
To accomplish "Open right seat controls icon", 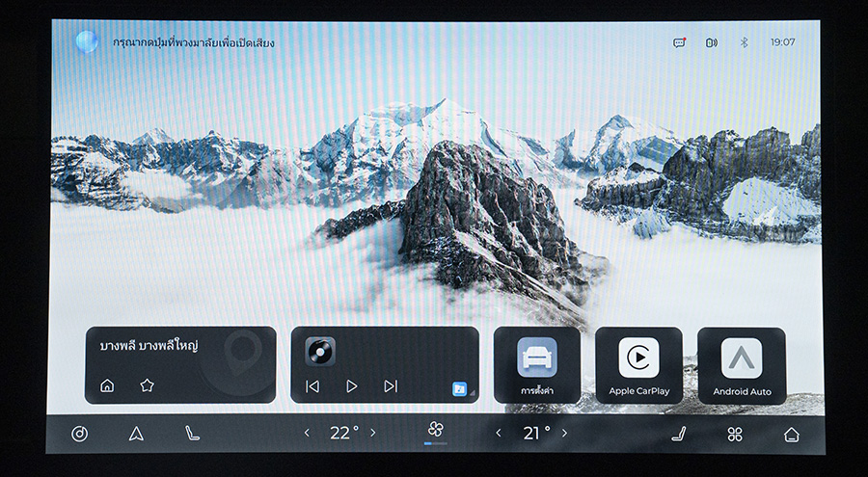I will [679, 434].
